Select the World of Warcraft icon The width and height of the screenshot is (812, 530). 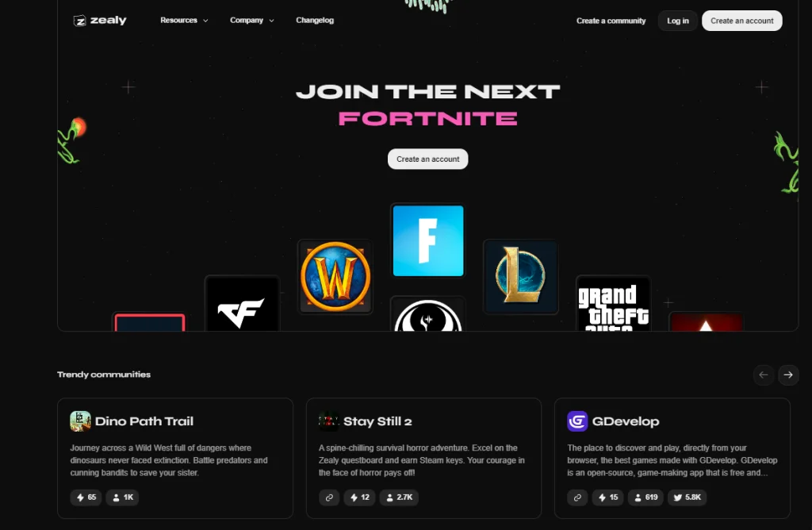point(335,277)
